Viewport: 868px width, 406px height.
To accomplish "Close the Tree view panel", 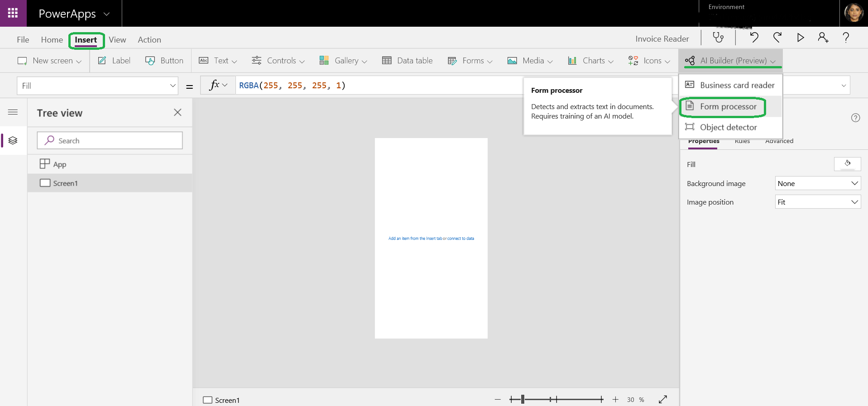I will pyautogui.click(x=177, y=113).
